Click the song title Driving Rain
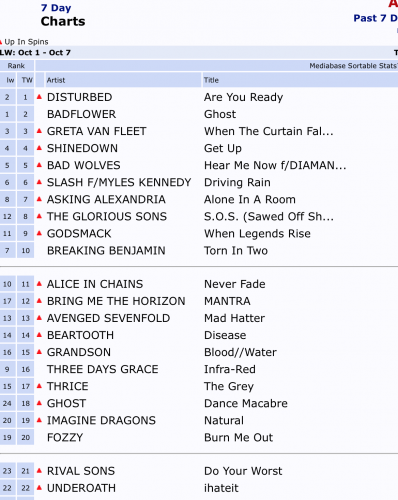 [237, 183]
